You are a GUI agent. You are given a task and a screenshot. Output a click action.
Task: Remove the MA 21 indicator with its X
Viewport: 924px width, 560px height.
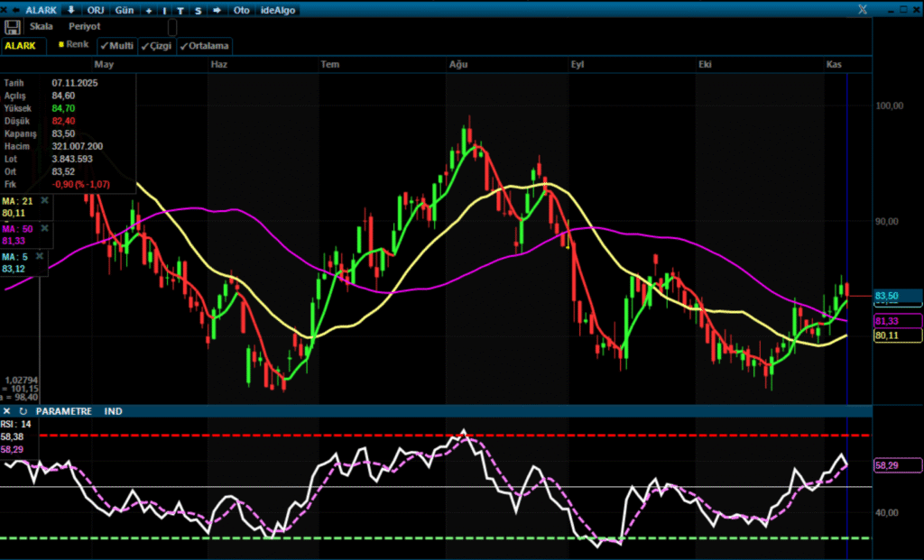(x=44, y=200)
